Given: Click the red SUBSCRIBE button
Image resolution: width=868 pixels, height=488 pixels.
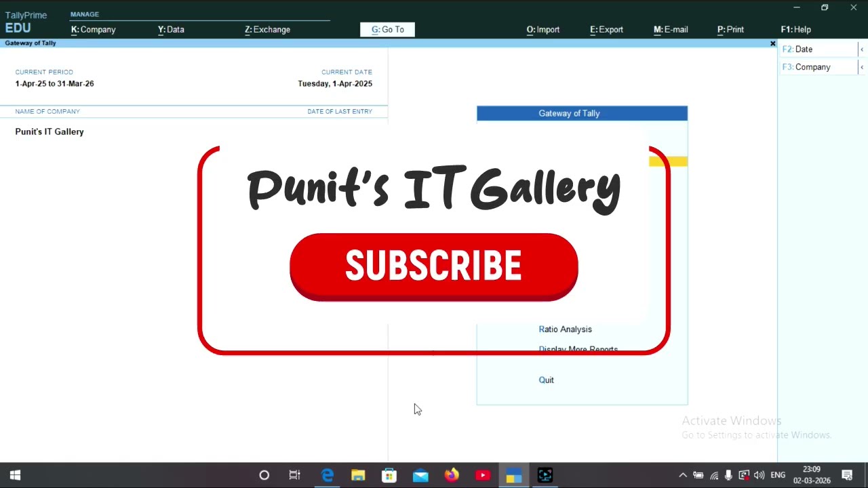Looking at the screenshot, I should pyautogui.click(x=433, y=266).
